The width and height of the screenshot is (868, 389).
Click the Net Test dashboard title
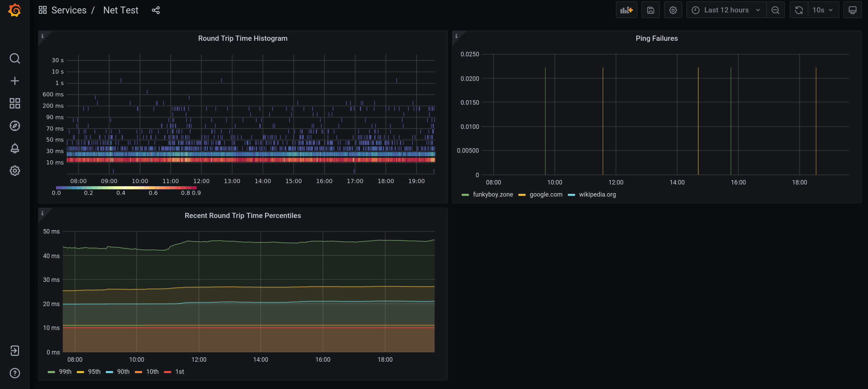[x=121, y=10]
